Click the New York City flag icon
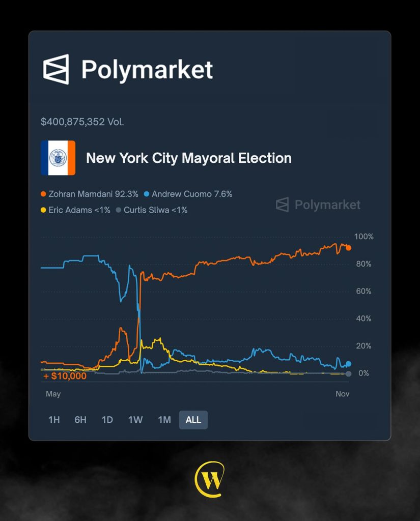 coord(58,158)
